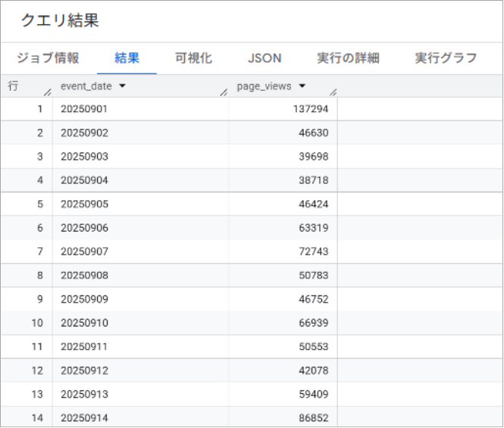Screen dimensions: 504x428
Task: Click the クエリ結果 panel heading
Action: (59, 20)
